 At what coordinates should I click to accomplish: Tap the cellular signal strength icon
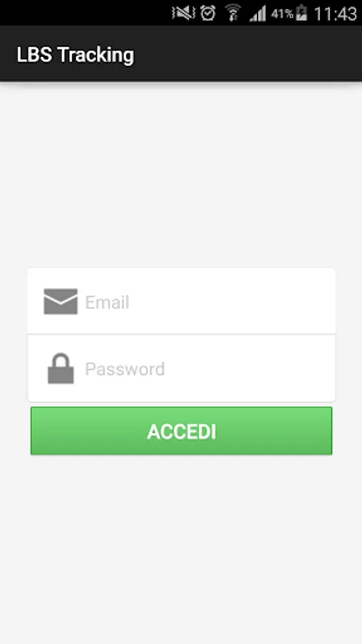click(258, 14)
